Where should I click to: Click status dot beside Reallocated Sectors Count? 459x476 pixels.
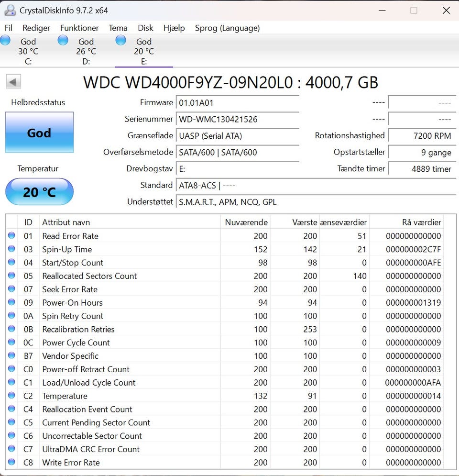point(11,276)
